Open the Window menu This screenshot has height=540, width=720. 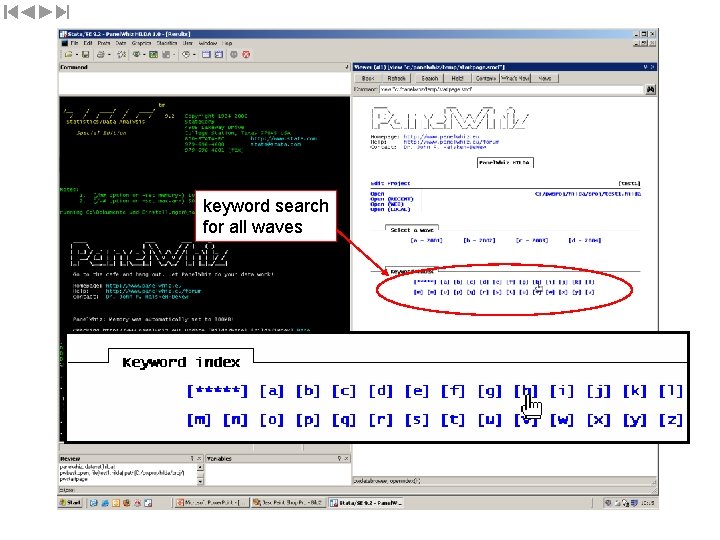208,43
